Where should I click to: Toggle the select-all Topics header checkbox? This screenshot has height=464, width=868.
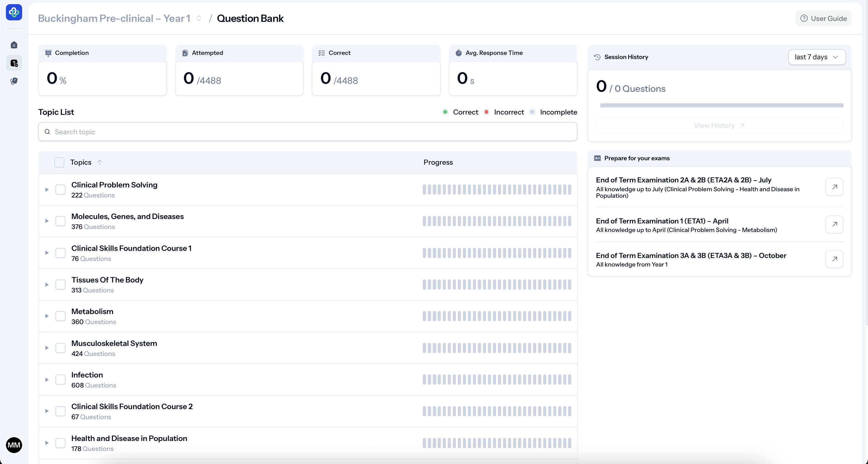pos(59,162)
